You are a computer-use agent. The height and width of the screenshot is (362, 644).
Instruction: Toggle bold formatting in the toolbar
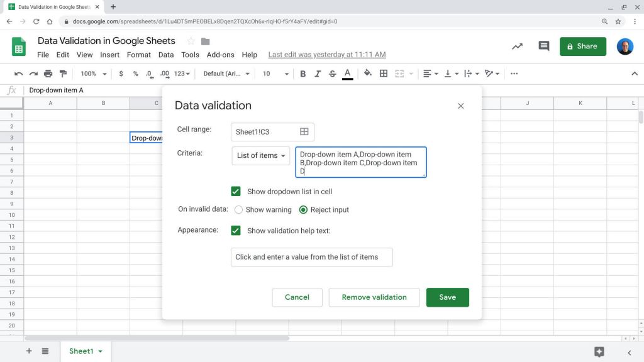[x=303, y=74]
